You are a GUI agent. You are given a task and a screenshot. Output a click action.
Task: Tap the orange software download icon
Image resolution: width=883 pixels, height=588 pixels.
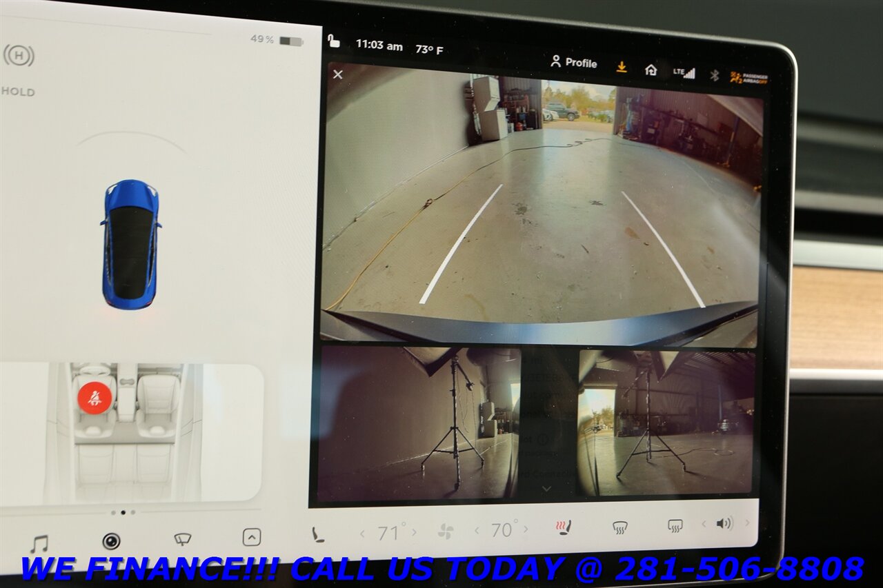pyautogui.click(x=622, y=67)
